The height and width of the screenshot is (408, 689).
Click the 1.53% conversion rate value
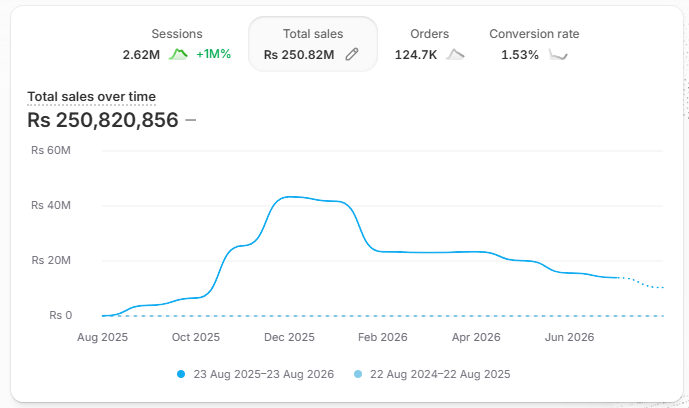[520, 54]
